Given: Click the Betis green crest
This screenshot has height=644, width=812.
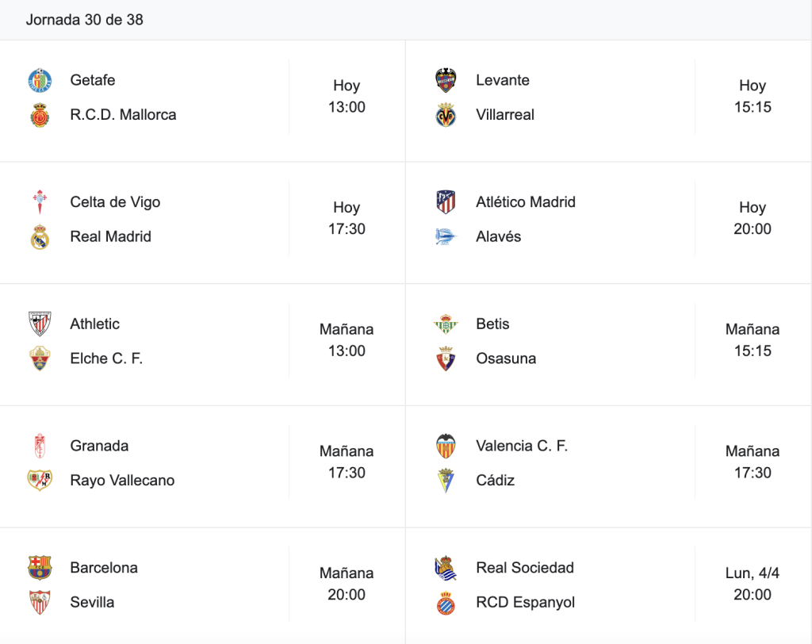Looking at the screenshot, I should coord(446,324).
